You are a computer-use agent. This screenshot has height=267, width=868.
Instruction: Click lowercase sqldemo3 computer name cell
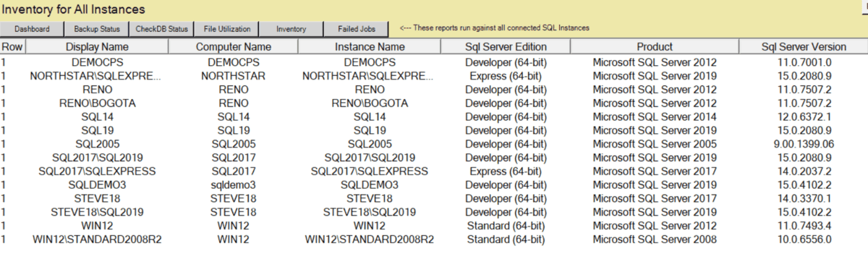point(234,185)
